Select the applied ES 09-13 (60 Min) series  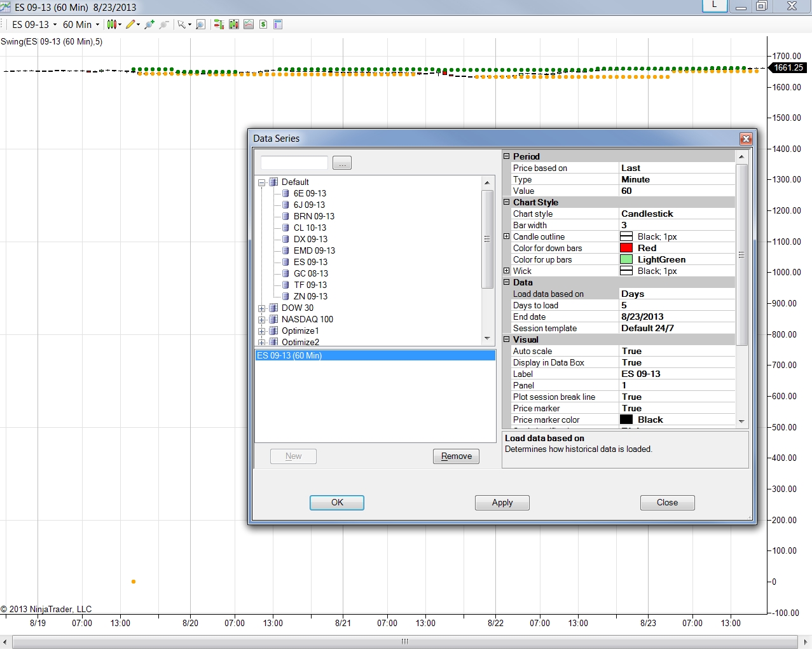[375, 355]
